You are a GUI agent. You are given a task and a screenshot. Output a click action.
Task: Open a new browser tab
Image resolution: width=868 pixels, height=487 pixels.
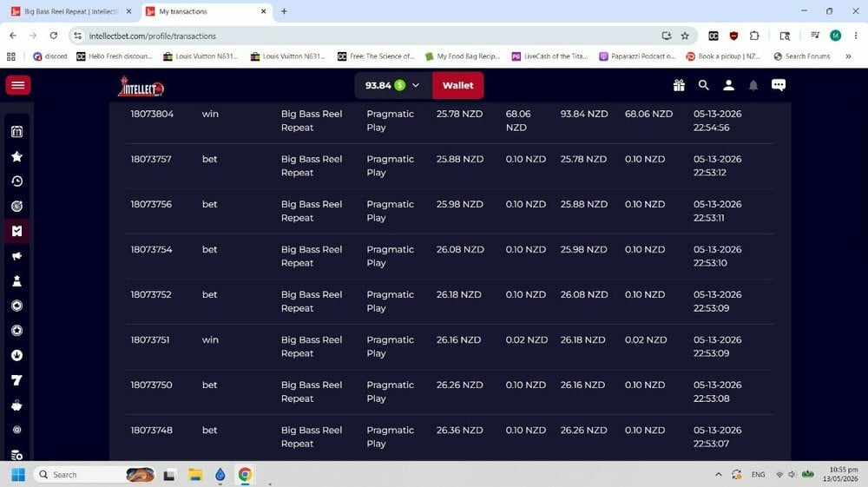point(284,11)
